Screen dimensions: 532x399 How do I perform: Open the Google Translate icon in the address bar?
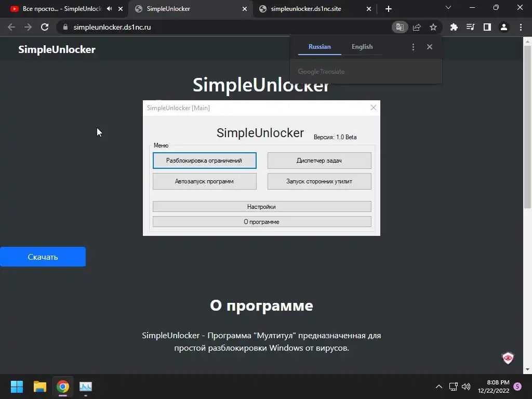coord(400,27)
